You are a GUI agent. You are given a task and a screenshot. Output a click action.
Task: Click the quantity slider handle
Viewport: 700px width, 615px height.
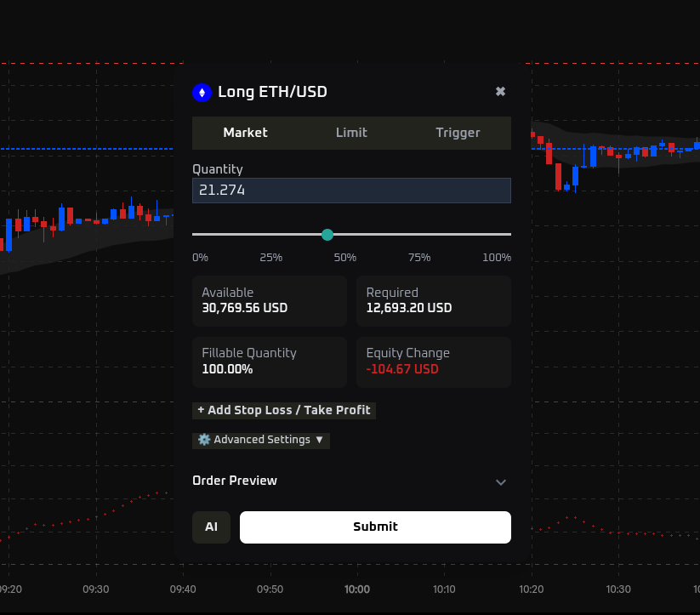327,234
